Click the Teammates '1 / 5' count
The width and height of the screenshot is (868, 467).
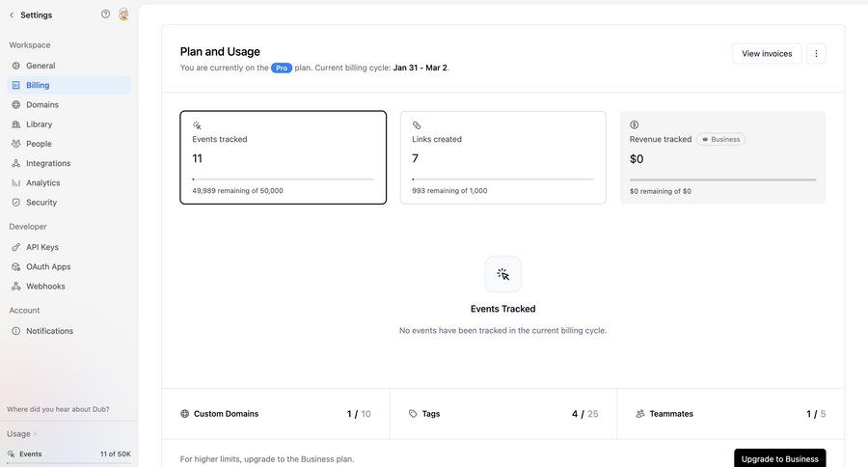point(816,414)
